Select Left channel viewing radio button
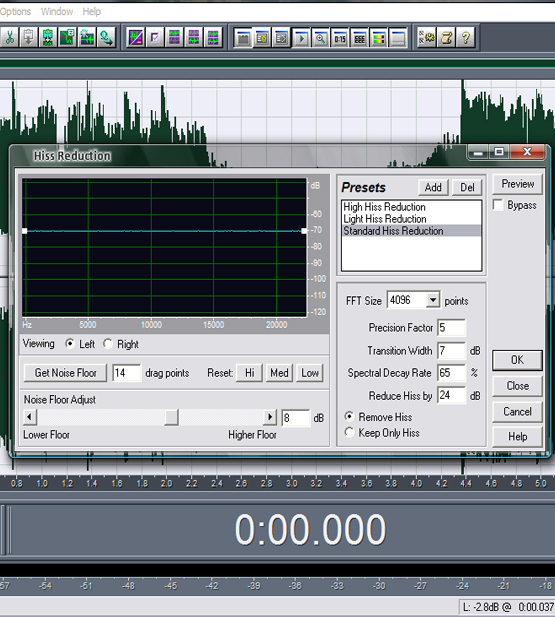Screen dimensions: 555x617 click(x=70, y=344)
